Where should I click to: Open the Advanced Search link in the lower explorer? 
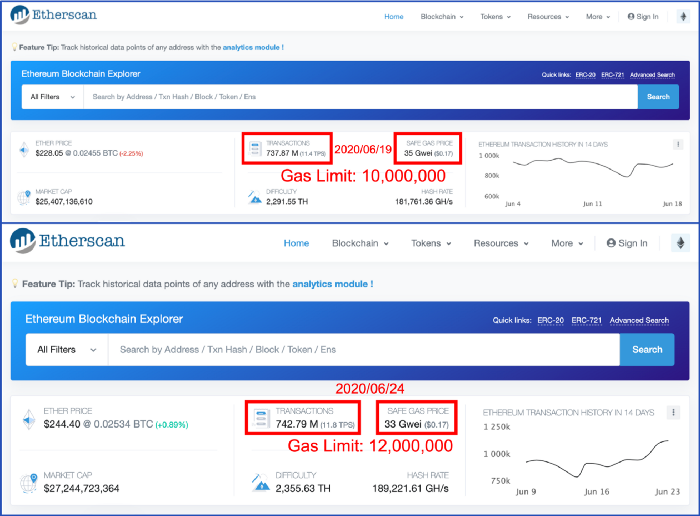point(639,320)
